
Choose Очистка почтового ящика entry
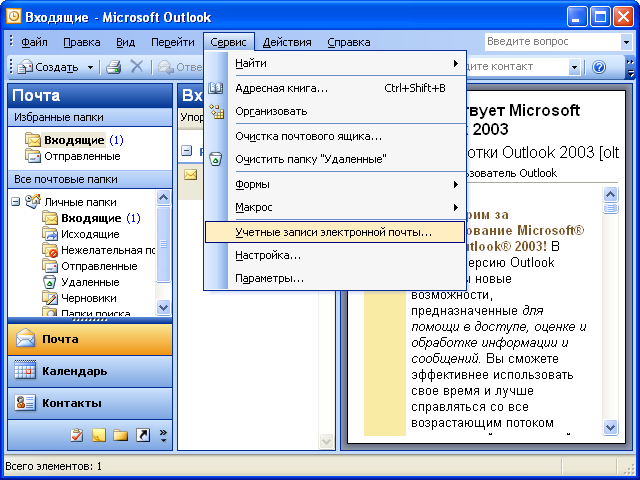pos(335,136)
